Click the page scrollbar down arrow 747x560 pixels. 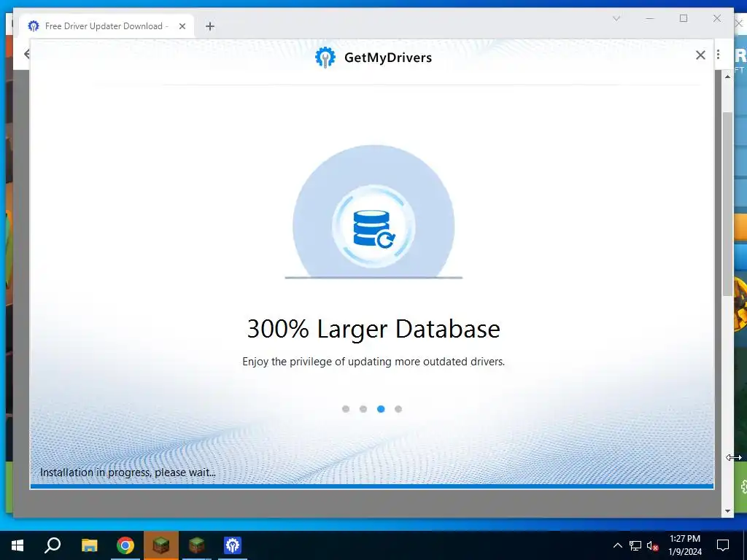point(727,511)
